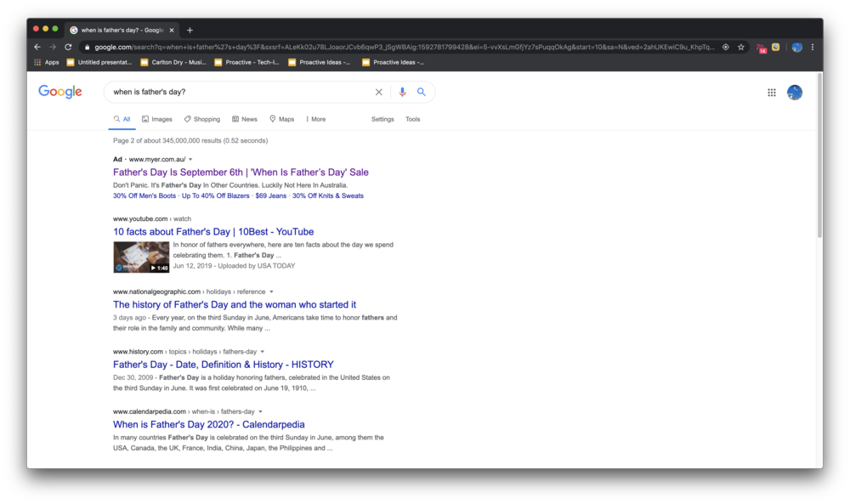Viewport: 850px width, 504px height.
Task: Switch to the News tab
Action: tap(245, 119)
